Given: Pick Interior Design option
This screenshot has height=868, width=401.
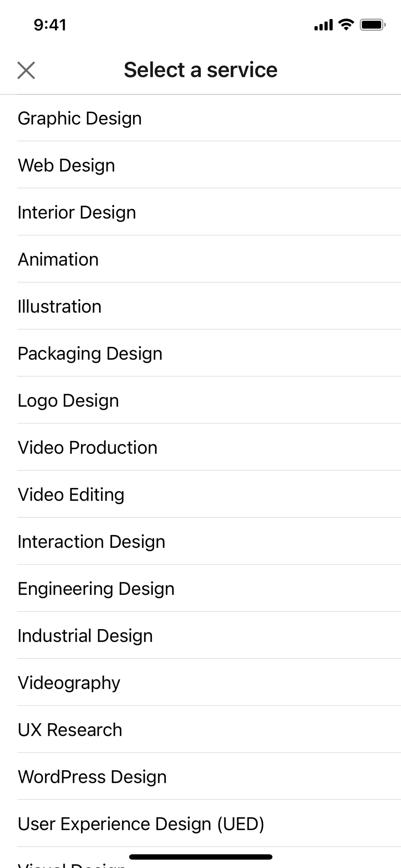Looking at the screenshot, I should 77,212.
